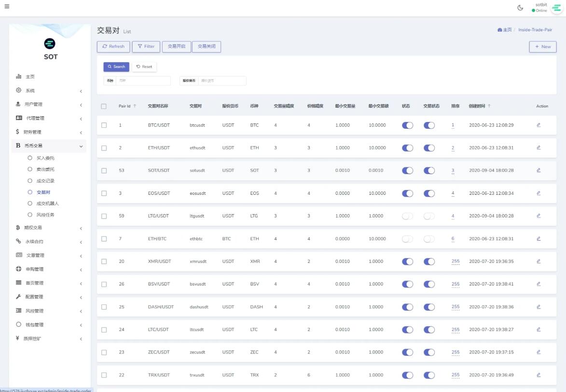
Task: Toggle dark mode with the moon icon
Action: pos(520,8)
